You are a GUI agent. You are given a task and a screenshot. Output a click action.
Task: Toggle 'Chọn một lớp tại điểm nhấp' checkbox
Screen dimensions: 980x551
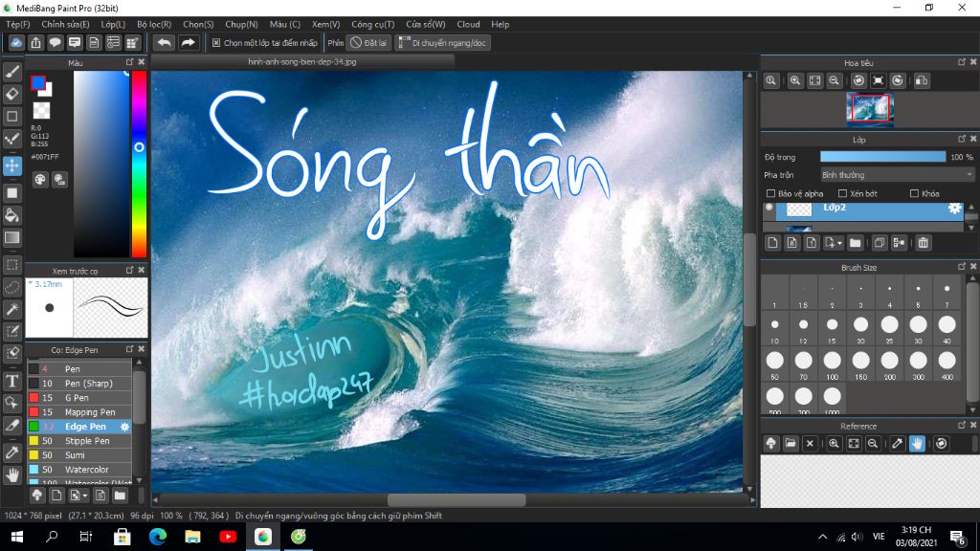tap(216, 43)
